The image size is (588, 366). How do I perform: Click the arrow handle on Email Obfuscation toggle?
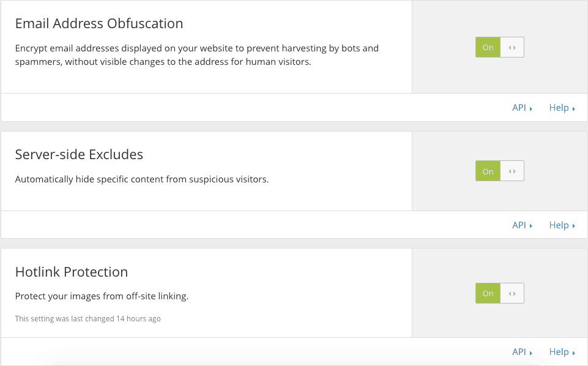click(x=512, y=47)
